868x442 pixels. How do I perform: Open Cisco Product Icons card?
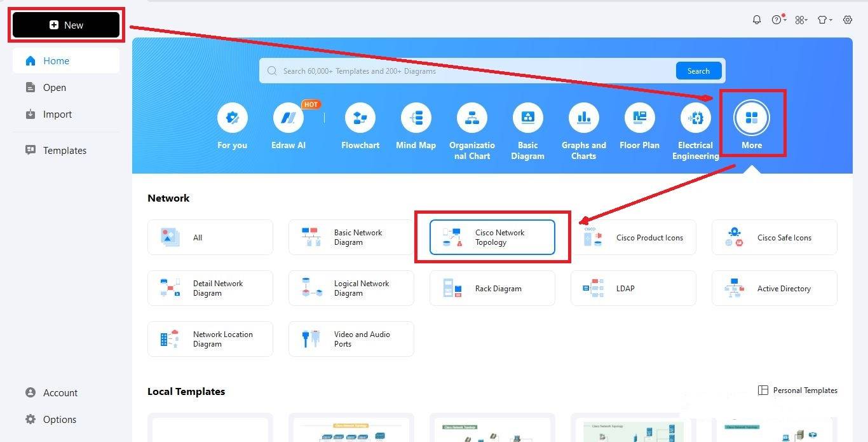tap(634, 238)
